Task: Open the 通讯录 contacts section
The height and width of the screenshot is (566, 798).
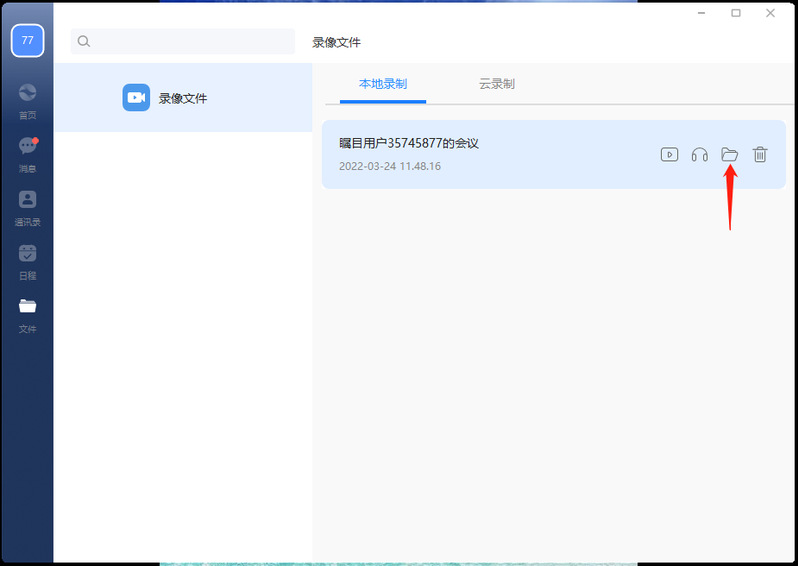Action: point(27,208)
